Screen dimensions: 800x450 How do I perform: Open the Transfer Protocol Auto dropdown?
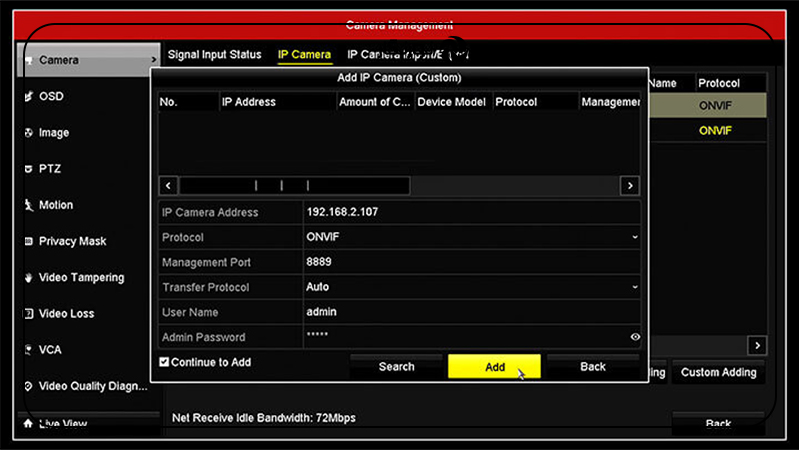634,288
